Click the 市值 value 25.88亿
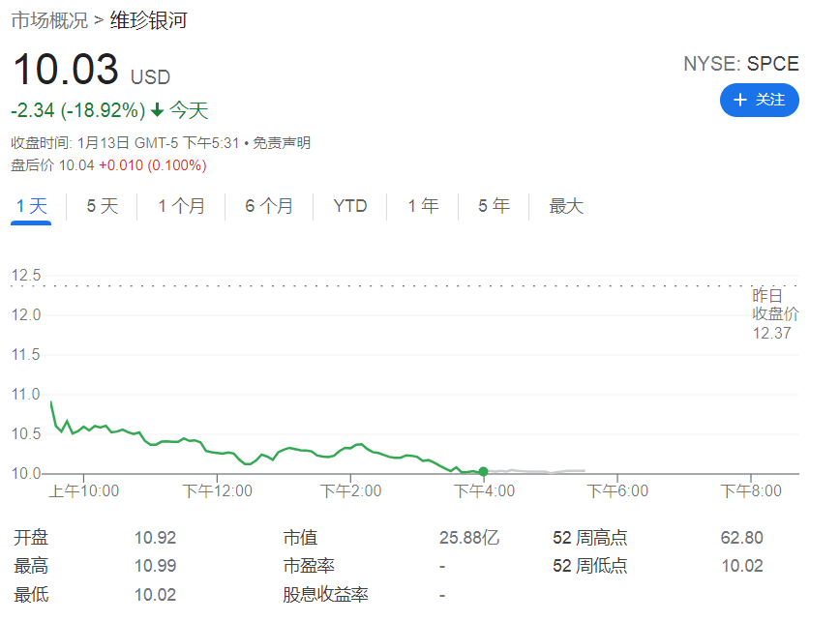Screen dimensions: 840x622 click(469, 538)
